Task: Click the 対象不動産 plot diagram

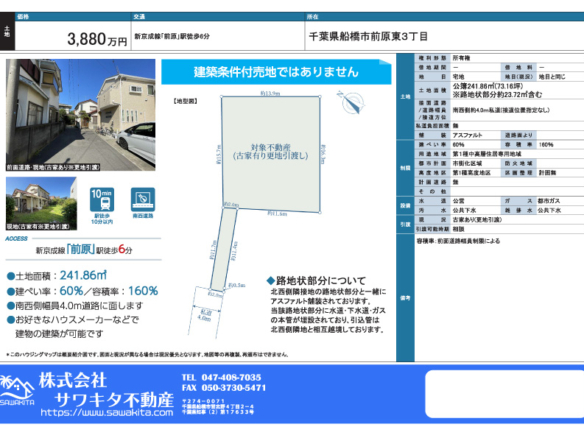Action: pyautogui.click(x=271, y=155)
